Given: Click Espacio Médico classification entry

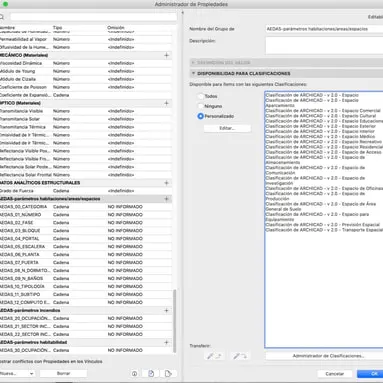Looking at the screenshot, I should click(x=320, y=137).
